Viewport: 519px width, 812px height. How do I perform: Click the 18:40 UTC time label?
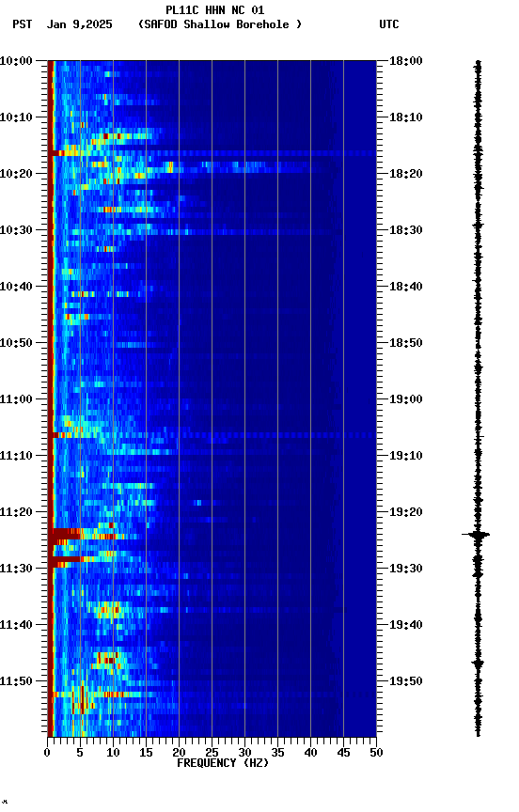[406, 287]
